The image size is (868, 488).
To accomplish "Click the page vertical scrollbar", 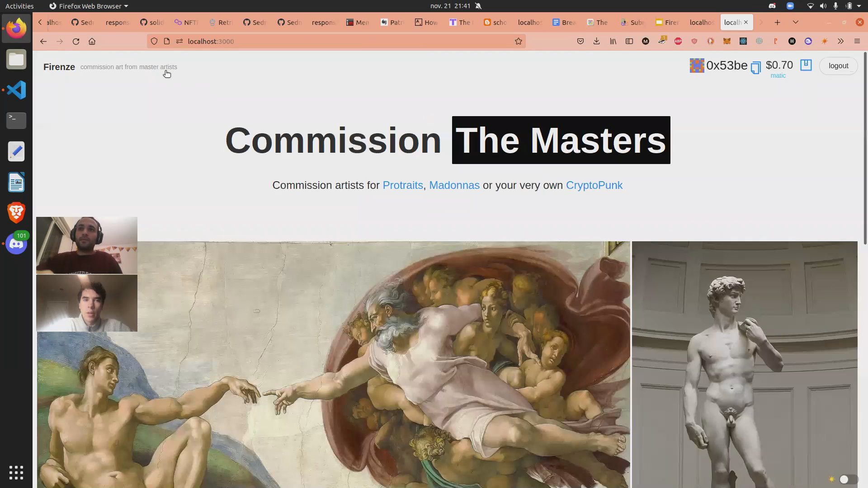I will click(x=865, y=149).
